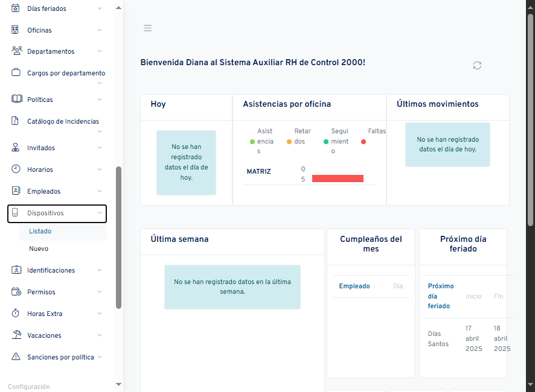Click the Dia column header
The image size is (535, 392).
(398, 286)
